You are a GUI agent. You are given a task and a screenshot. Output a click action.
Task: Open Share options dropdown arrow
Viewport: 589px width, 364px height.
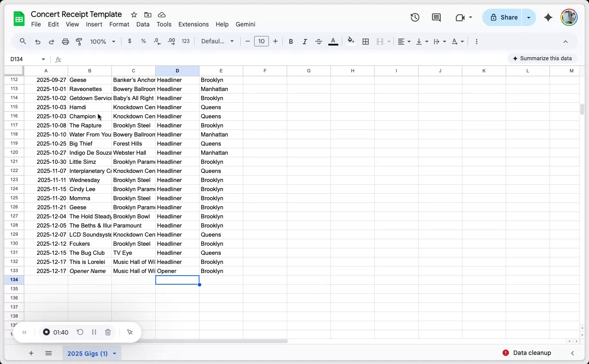pos(529,17)
